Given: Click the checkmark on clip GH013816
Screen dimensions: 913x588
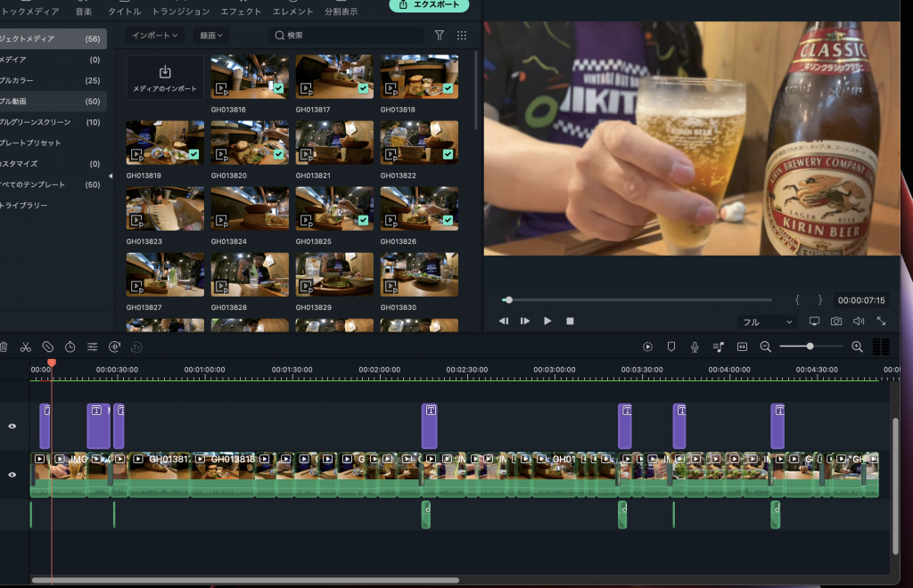Looking at the screenshot, I should coord(278,88).
